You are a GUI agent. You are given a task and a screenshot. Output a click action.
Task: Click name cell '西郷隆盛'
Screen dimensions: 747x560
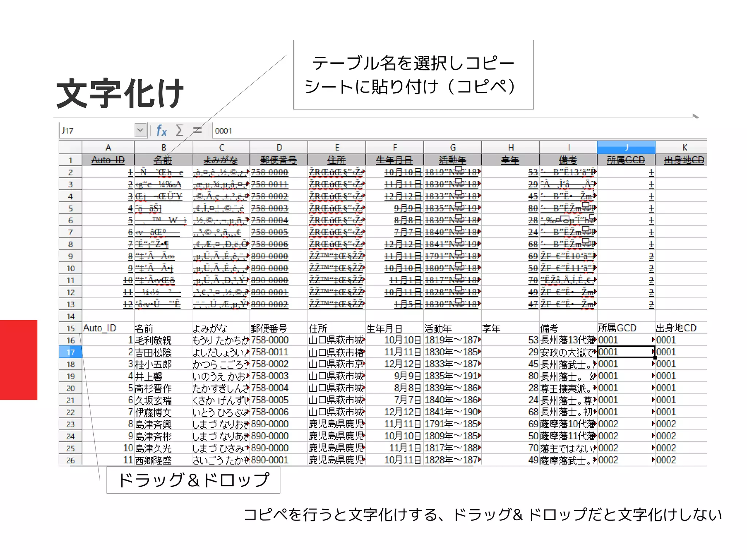coord(163,460)
